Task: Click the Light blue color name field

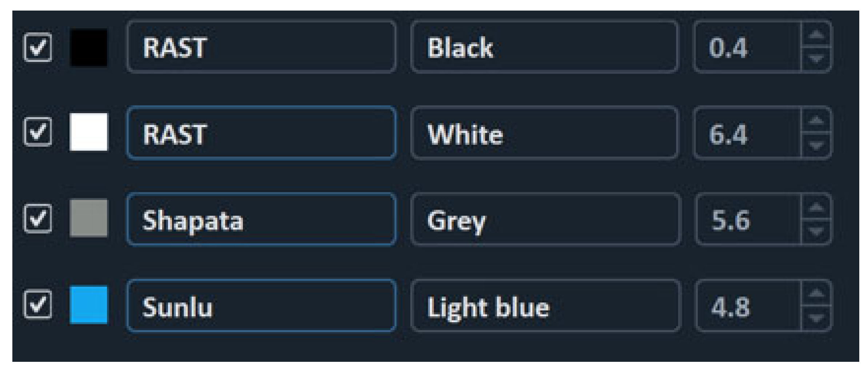Action: pyautogui.click(x=545, y=306)
